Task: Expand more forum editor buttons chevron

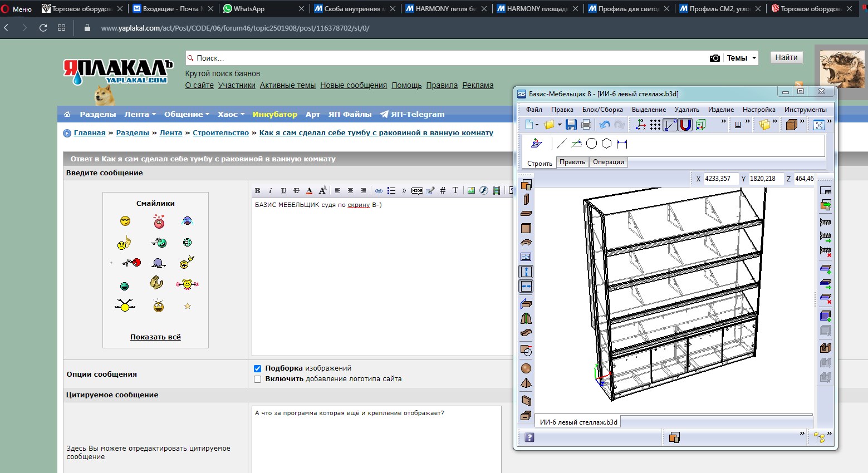Action: [404, 190]
